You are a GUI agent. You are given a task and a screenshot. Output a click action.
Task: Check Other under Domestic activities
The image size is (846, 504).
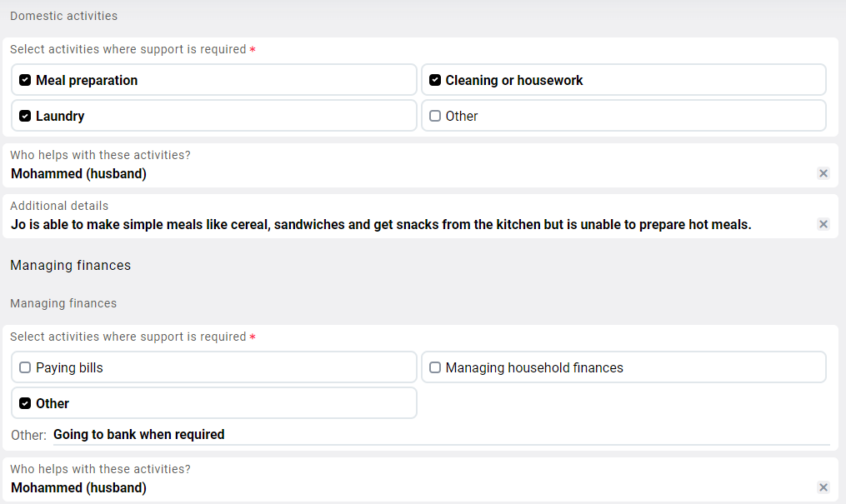click(x=435, y=116)
